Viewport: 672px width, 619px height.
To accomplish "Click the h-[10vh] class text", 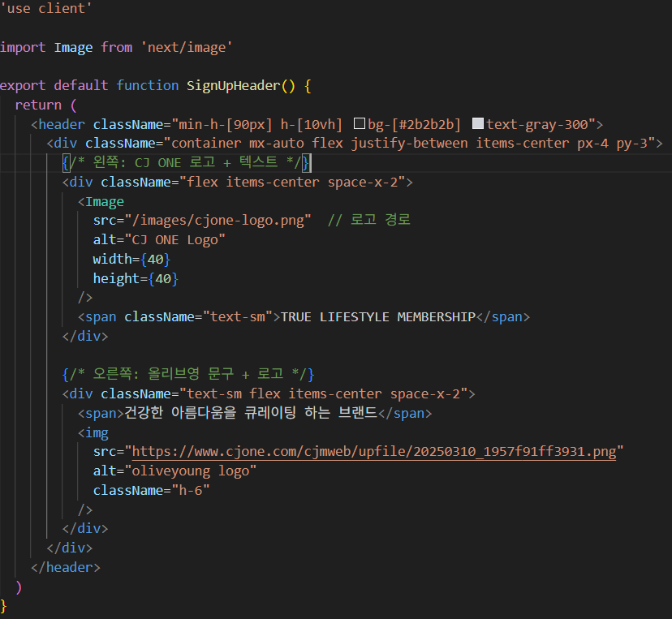I will (312, 124).
